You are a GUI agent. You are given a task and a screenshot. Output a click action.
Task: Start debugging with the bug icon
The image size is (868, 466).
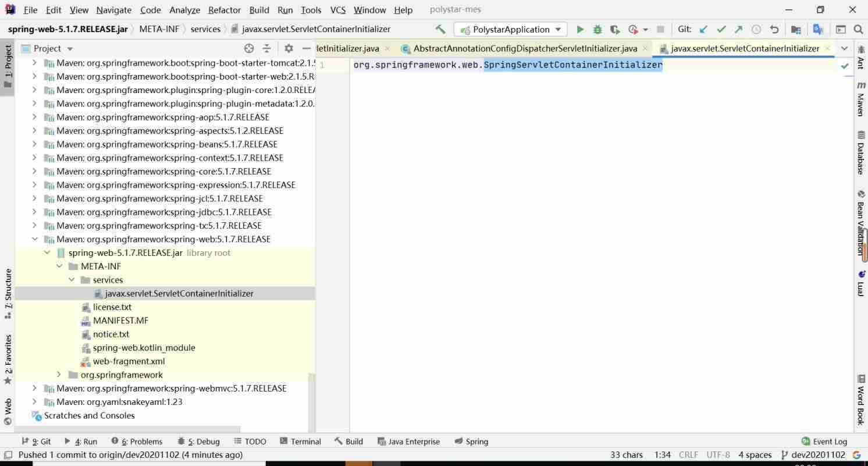pos(597,29)
